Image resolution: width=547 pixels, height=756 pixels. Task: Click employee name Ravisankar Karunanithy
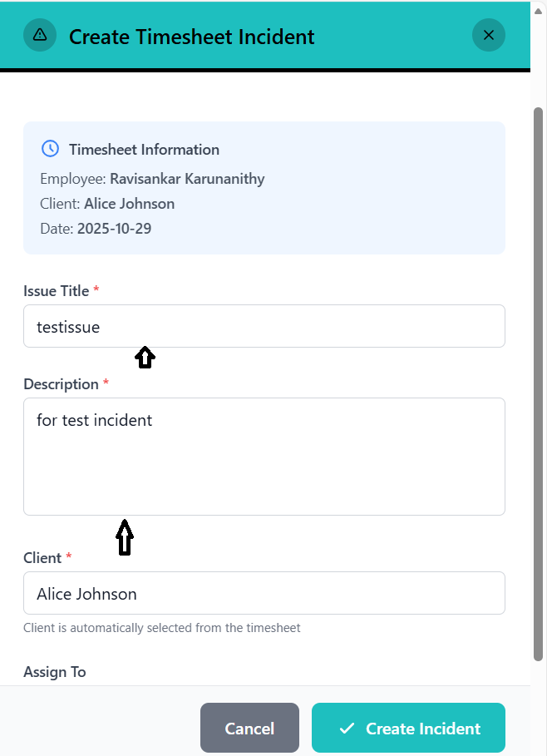click(187, 179)
